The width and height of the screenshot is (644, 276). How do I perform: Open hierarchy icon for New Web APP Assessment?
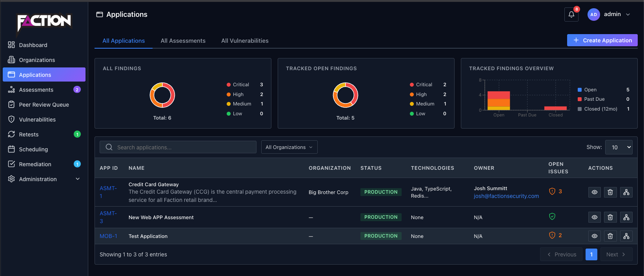coord(626,217)
